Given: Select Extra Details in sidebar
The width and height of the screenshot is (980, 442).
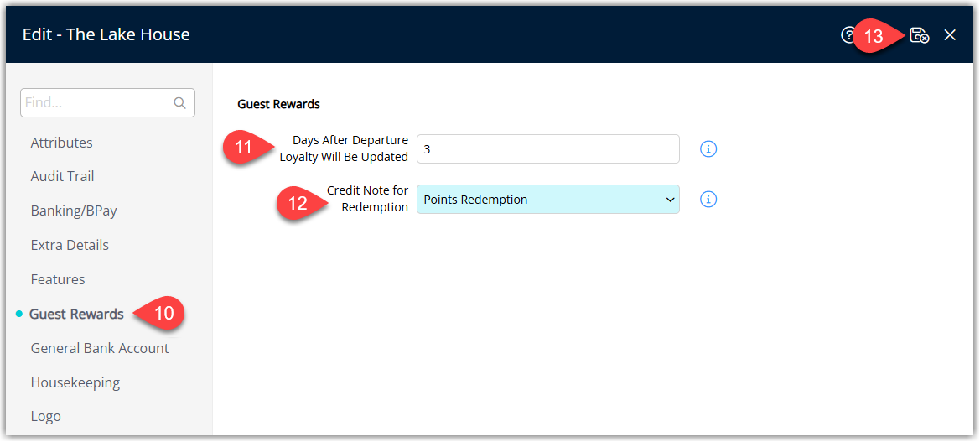Looking at the screenshot, I should 70,245.
